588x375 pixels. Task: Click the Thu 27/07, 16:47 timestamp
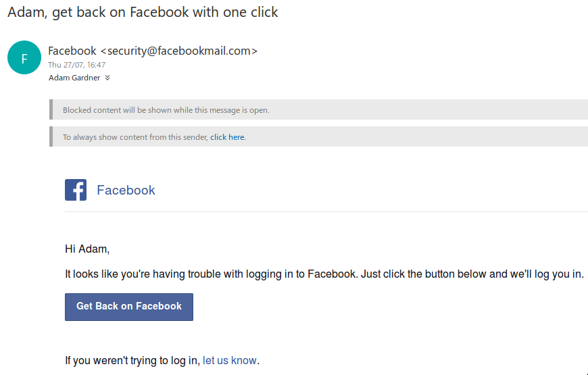click(x=77, y=65)
